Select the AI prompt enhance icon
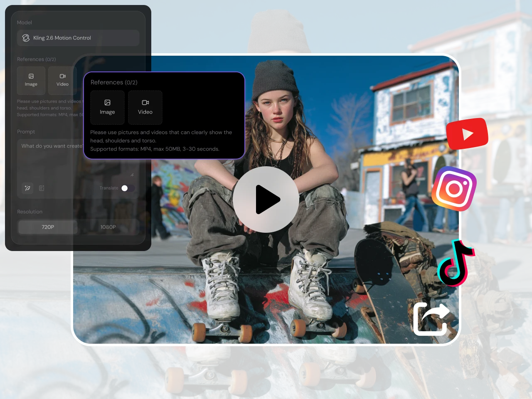 coord(27,188)
